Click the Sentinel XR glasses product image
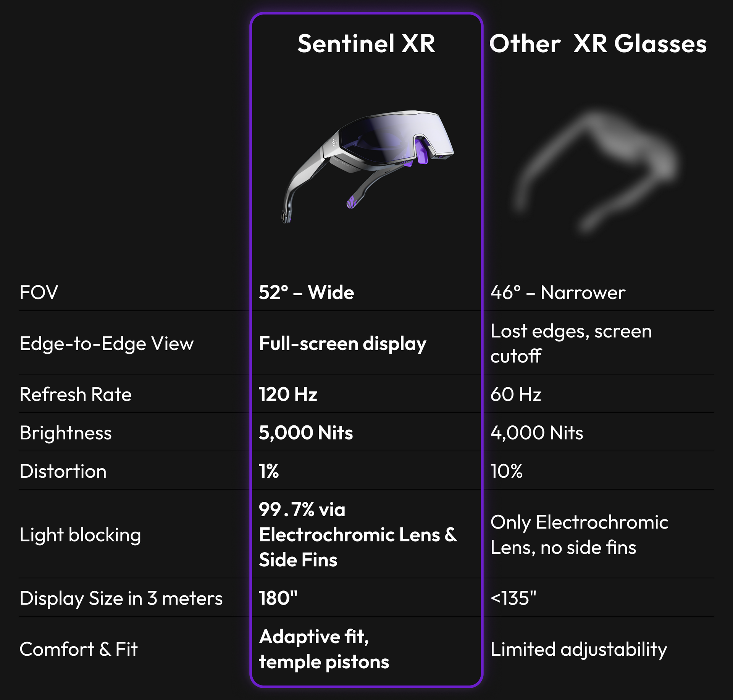Screen dimensions: 733x700 (x=368, y=167)
